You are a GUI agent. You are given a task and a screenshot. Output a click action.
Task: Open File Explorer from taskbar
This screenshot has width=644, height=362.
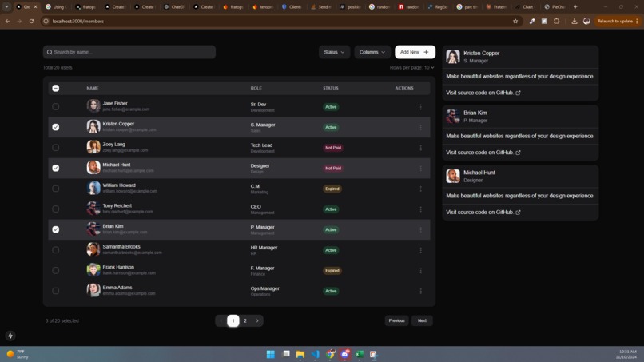[300, 354]
